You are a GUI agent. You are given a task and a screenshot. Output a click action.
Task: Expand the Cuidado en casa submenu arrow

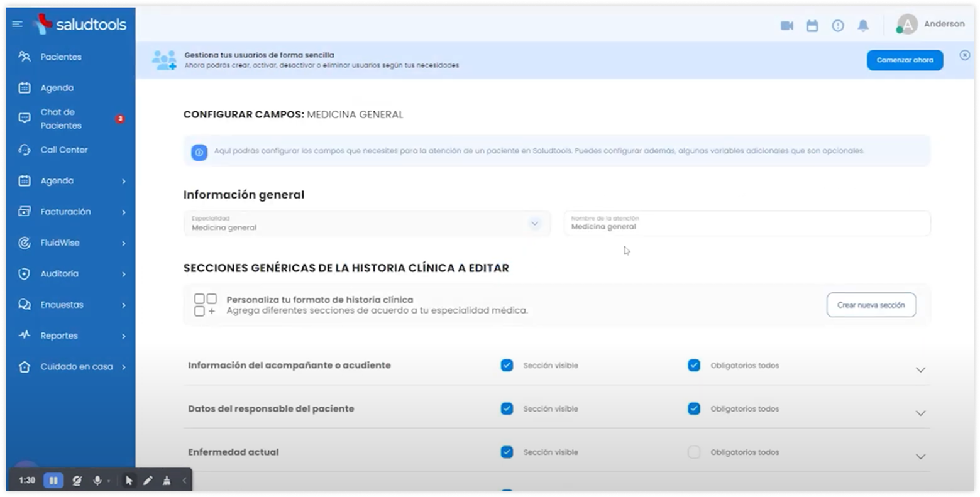coord(124,367)
